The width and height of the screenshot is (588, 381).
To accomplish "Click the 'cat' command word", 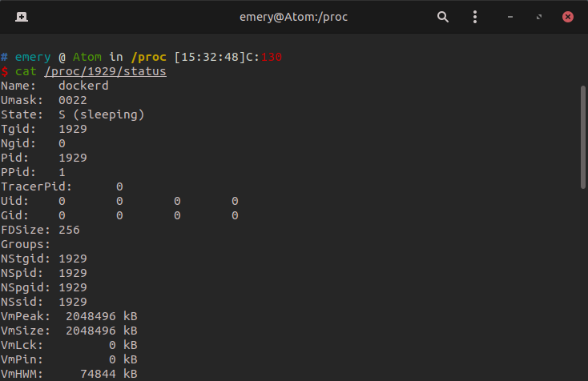I will tap(26, 72).
